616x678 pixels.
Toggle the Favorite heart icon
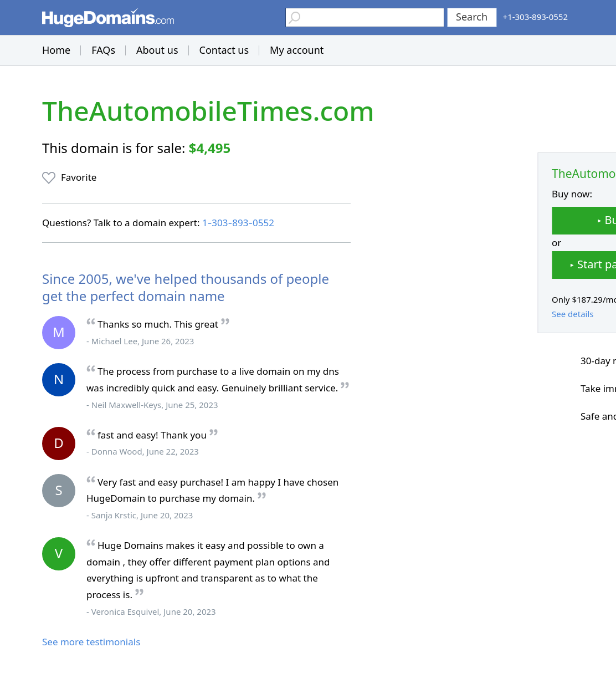point(49,178)
